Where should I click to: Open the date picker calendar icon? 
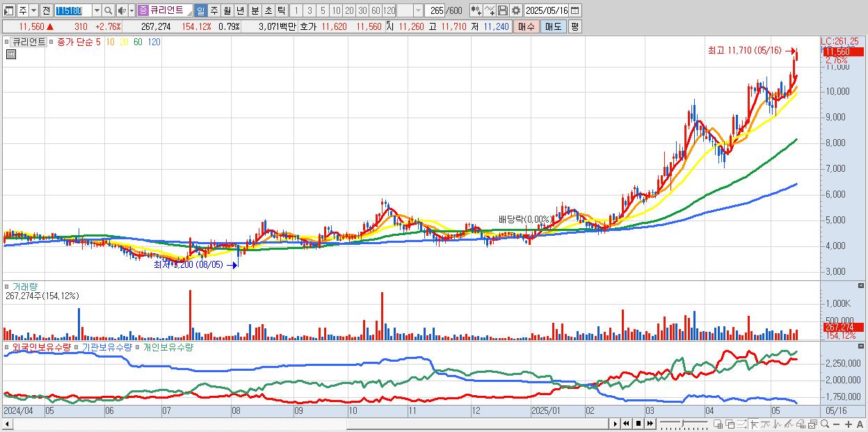[575, 10]
